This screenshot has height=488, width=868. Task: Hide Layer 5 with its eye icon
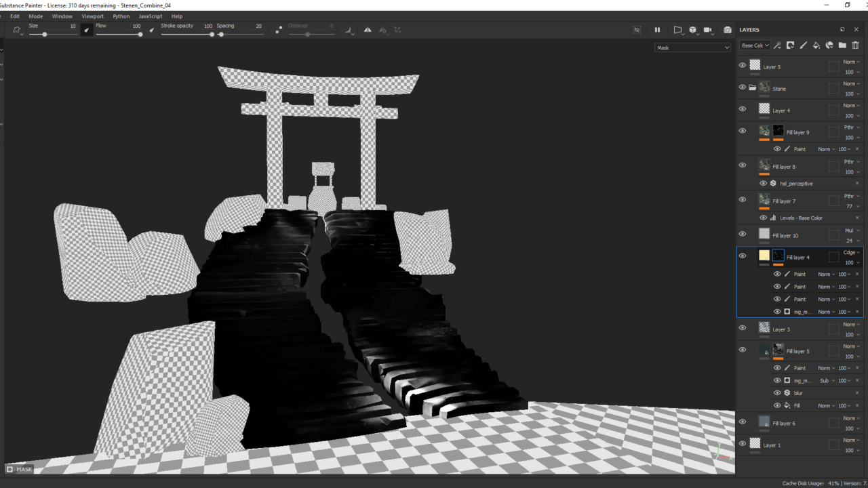(743, 66)
